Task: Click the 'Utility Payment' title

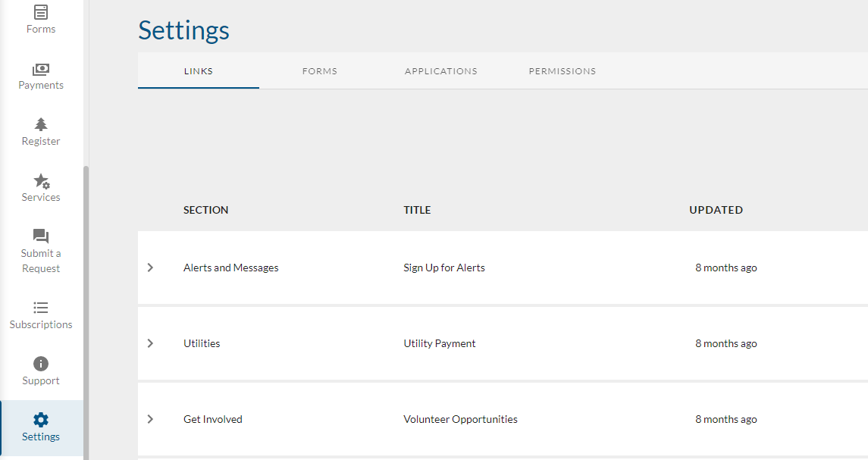Action: [440, 343]
